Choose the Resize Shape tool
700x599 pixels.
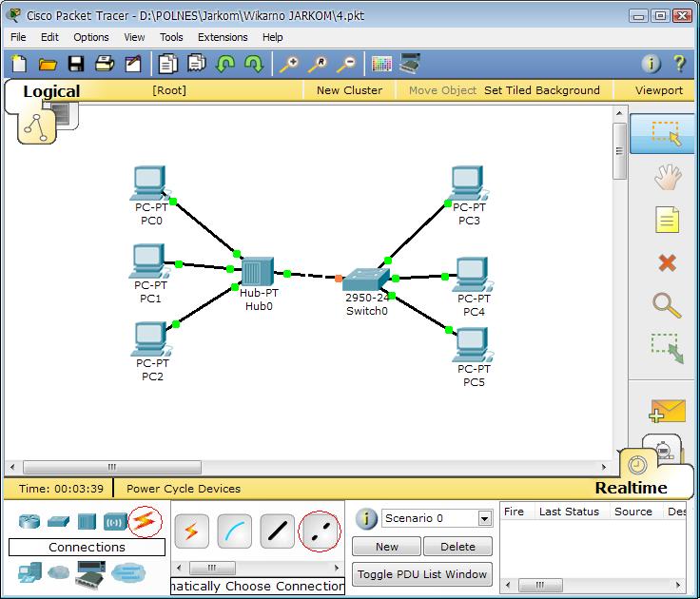[x=668, y=348]
